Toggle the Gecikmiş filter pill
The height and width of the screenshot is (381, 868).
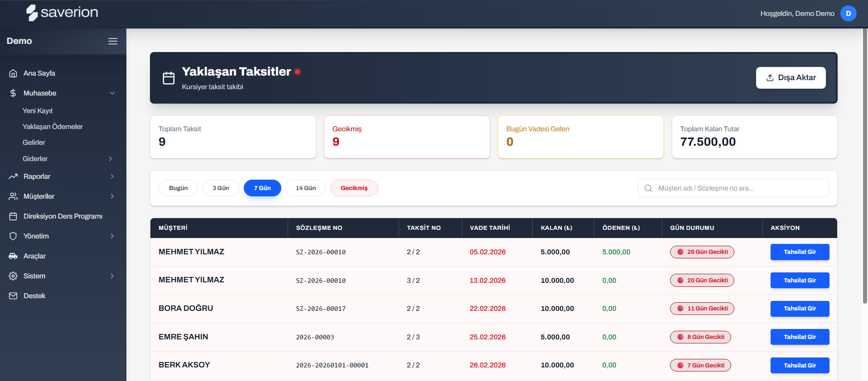tap(354, 188)
